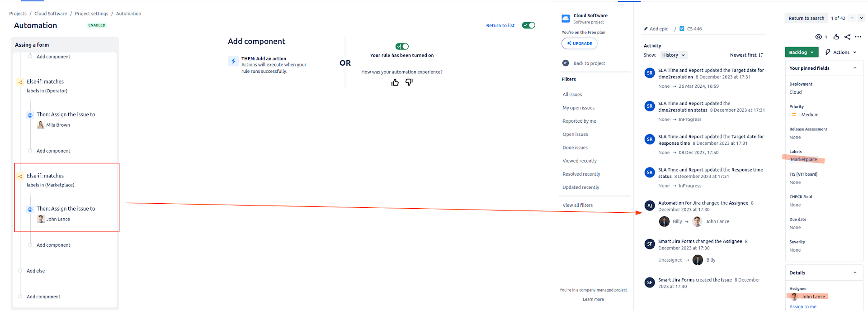The height and width of the screenshot is (311, 868).
Task: Toggle the watch eye icon on the issue
Action: pyautogui.click(x=818, y=37)
